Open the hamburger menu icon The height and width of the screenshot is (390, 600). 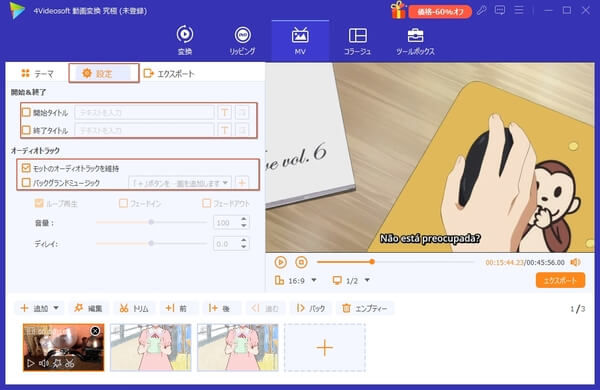pos(518,10)
